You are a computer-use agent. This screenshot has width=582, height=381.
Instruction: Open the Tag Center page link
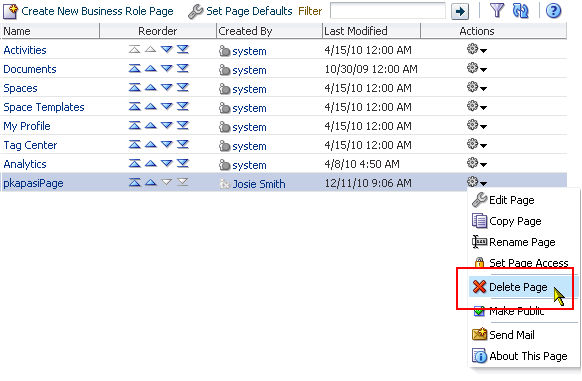[x=30, y=145]
